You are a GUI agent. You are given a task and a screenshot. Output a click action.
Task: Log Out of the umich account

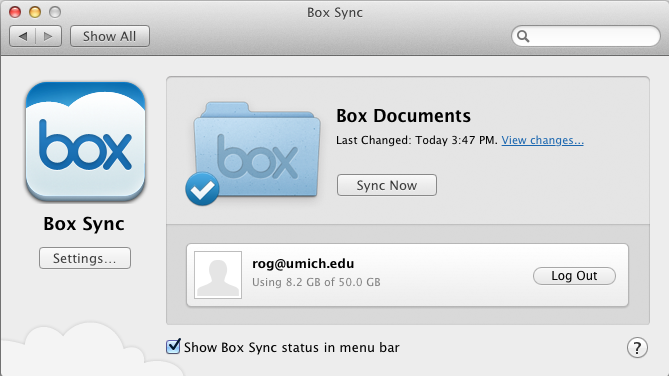(x=574, y=276)
